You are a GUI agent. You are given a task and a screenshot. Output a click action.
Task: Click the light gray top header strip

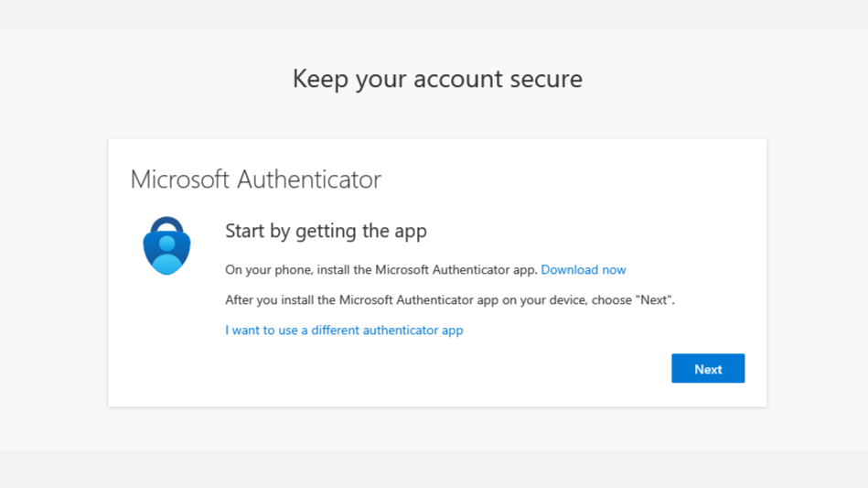click(x=434, y=14)
